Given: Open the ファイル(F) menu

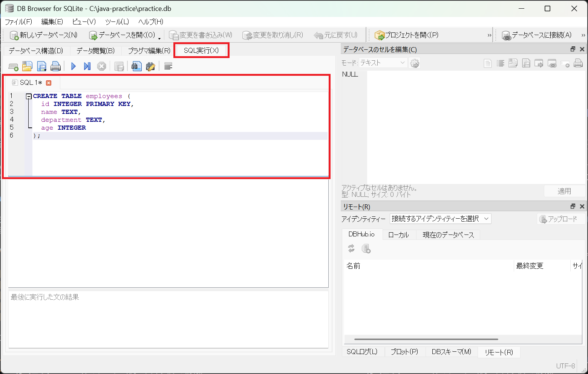Looking at the screenshot, I should coord(18,22).
